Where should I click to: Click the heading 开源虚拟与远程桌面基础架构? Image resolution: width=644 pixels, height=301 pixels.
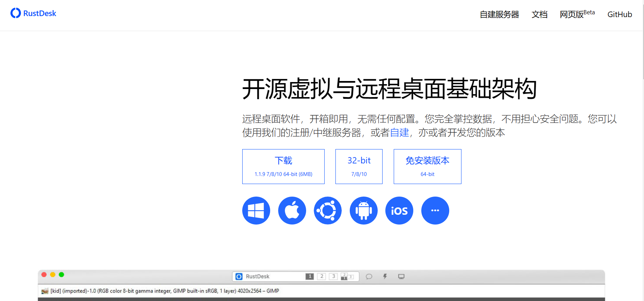(390, 89)
